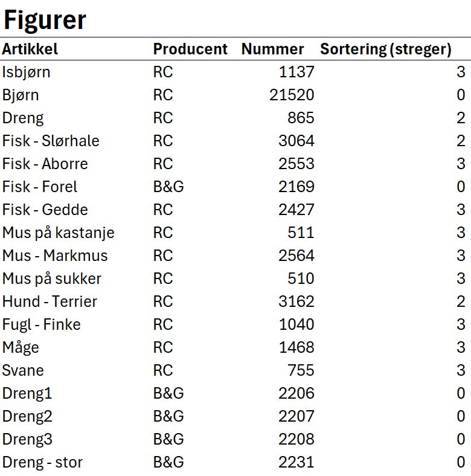Click the number 2207 for Dreng2
Viewport: 471px width, 476px height.
click(296, 416)
